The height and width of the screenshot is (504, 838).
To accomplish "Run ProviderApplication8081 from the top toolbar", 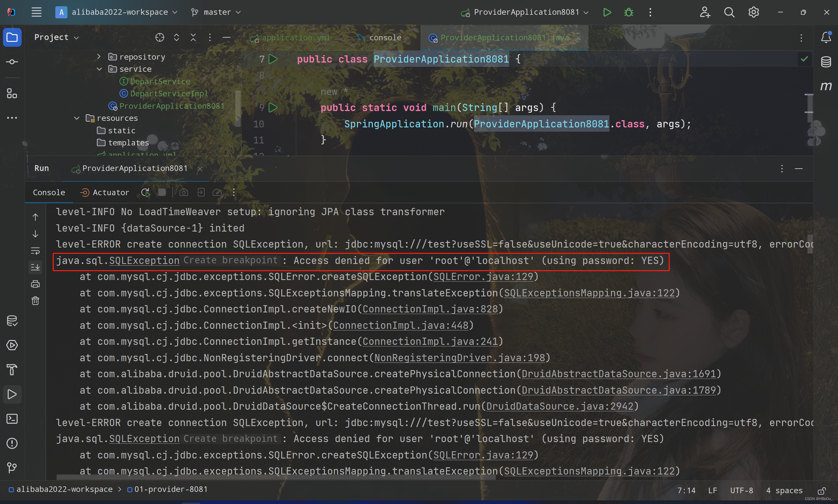I will click(x=607, y=12).
